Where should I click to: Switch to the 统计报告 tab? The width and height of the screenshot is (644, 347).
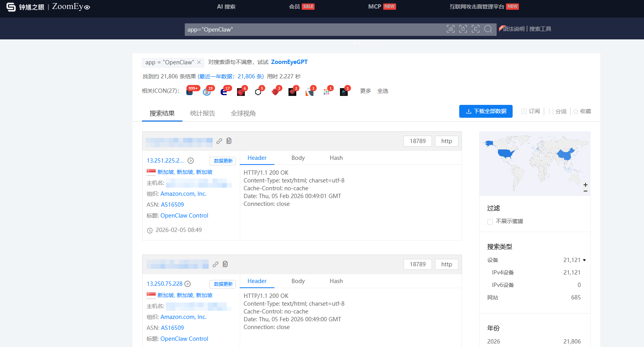(x=202, y=113)
